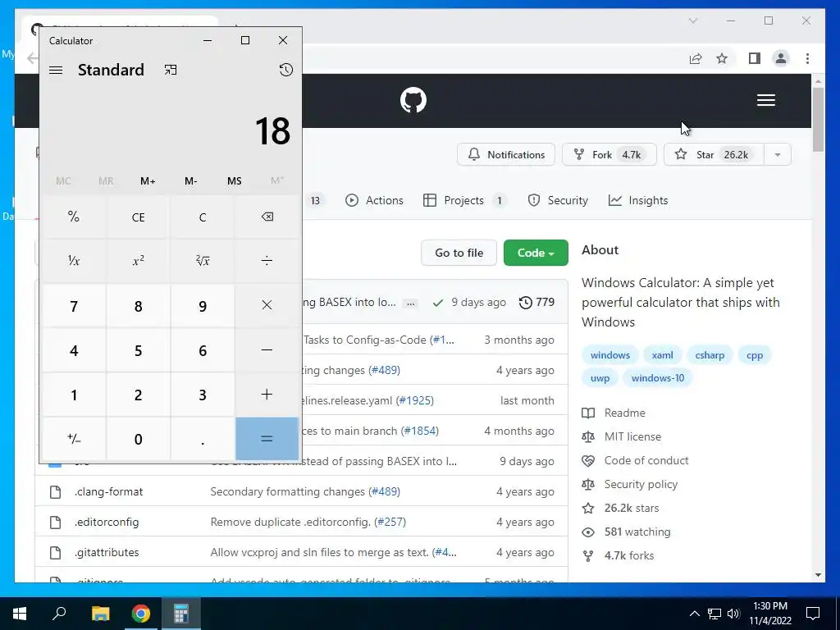
Task: Click digit 2 on Calculator
Action: coord(138,395)
